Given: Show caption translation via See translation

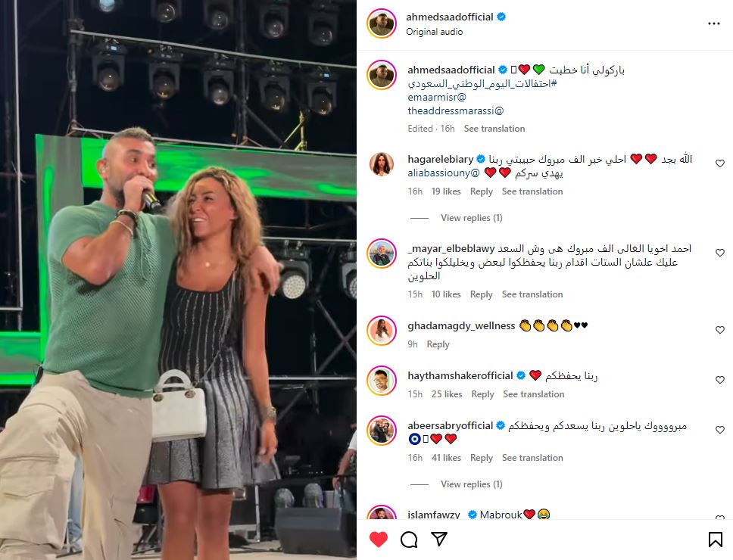Looking at the screenshot, I should click(x=494, y=129).
